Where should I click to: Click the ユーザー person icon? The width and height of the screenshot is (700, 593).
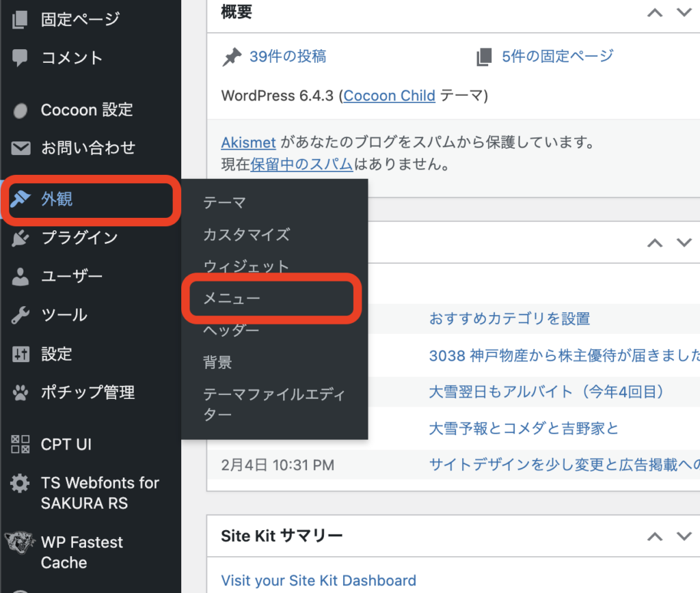[x=21, y=277]
